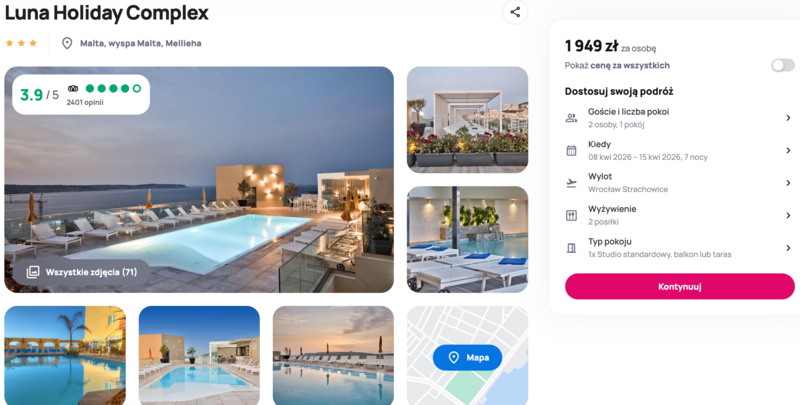800x405 pixels.
Task: Open the Typ pokoju room type row
Action: click(x=680, y=248)
